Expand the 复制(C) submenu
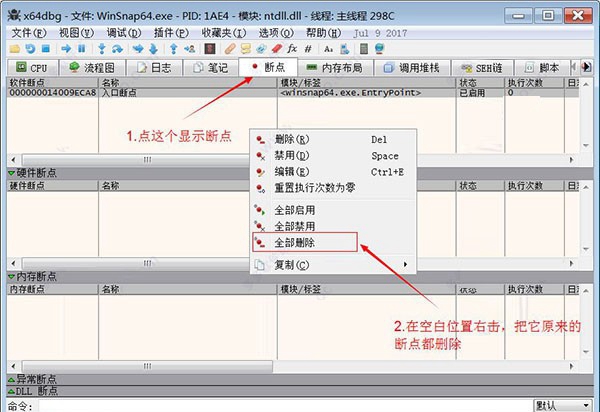The height and width of the screenshot is (412, 600). (333, 265)
